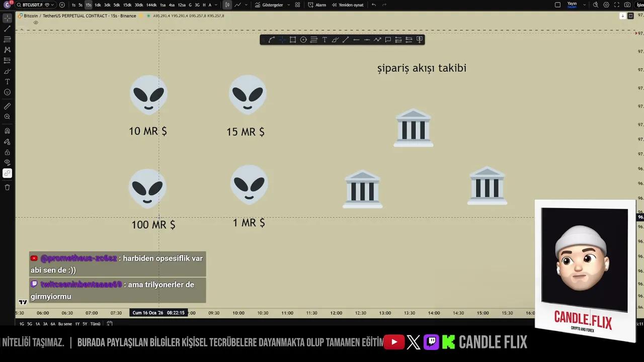Select the zigzag path tool in floating toolbar
The height and width of the screenshot is (362, 644).
(x=377, y=40)
